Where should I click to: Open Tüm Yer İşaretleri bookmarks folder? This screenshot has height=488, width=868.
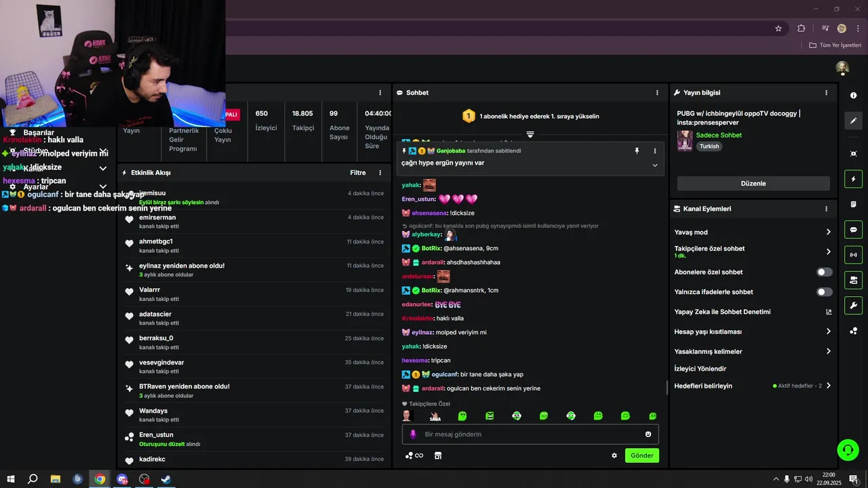835,45
